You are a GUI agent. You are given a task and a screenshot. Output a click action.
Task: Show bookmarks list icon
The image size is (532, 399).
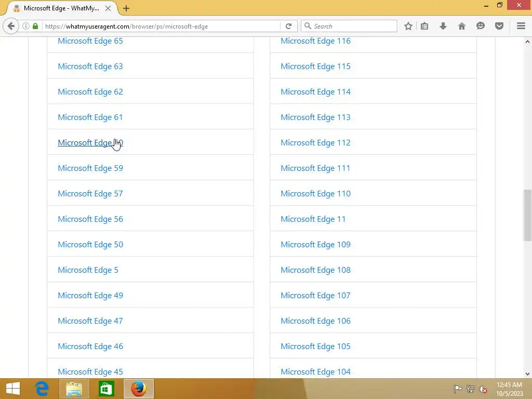coord(424,26)
